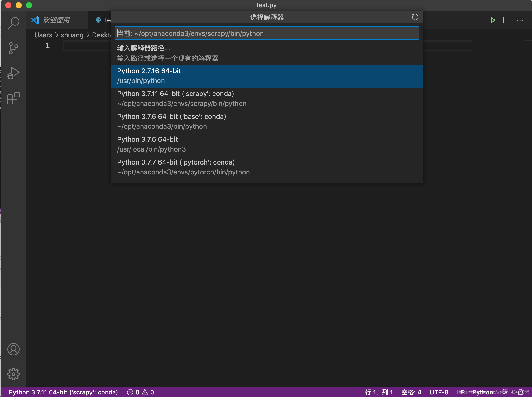The width and height of the screenshot is (532, 397).
Task: Select Python 3.7.7 'pytorch' conda interpreter
Action: (x=267, y=167)
